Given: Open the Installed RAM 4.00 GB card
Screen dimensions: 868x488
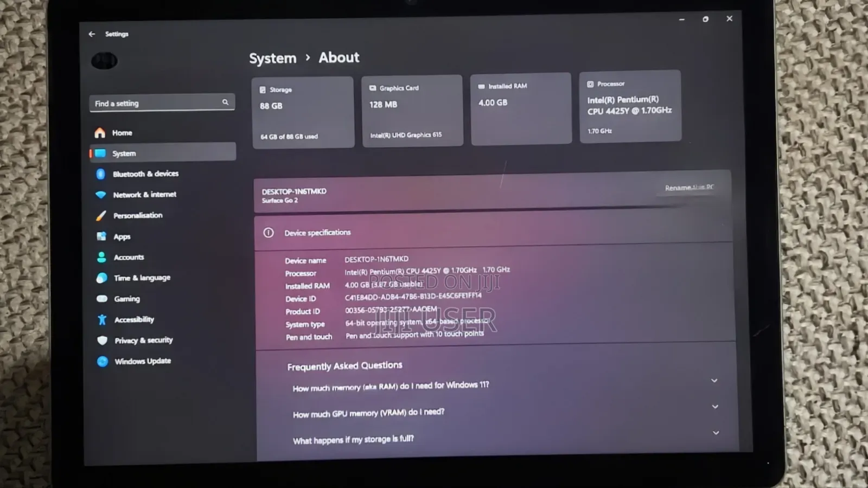Looking at the screenshot, I should [x=521, y=108].
